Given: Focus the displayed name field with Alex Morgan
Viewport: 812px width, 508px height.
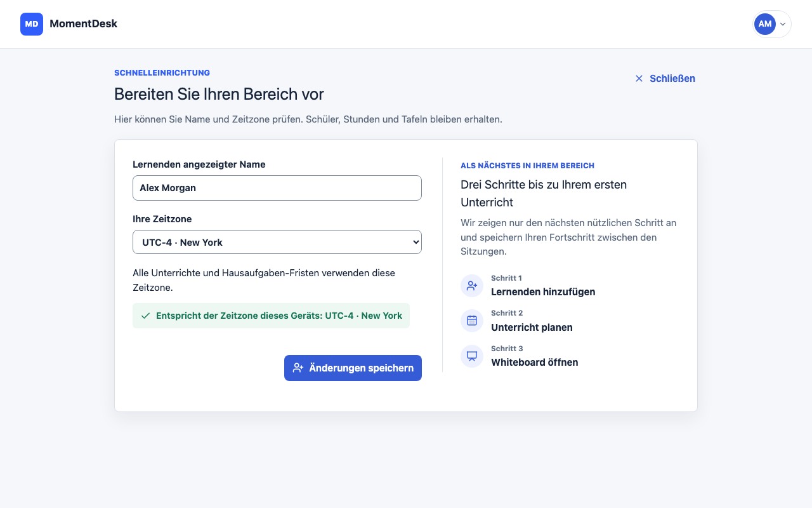Looking at the screenshot, I should [x=277, y=188].
